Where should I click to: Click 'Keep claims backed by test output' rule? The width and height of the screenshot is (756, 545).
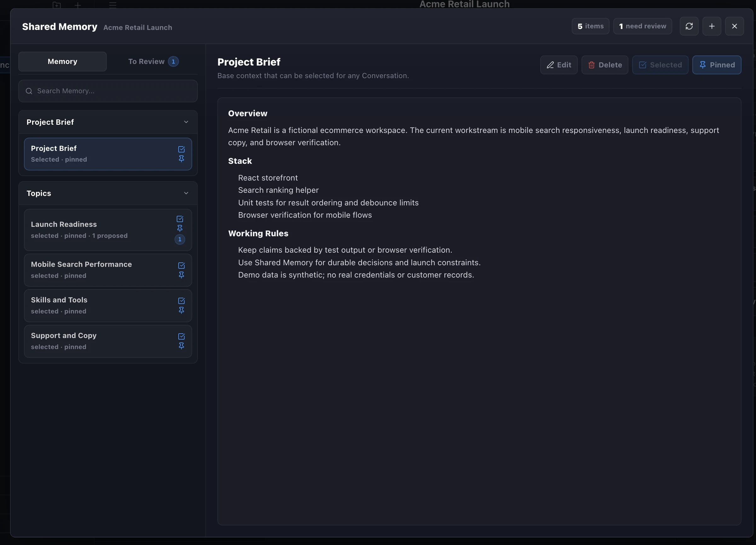pos(345,250)
